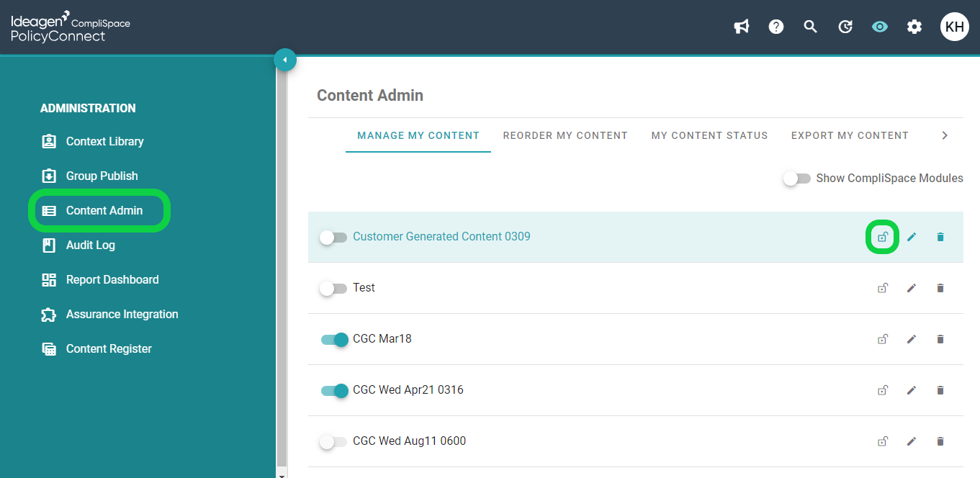Click the lock icon for CGC Wed Apr21 0316
This screenshot has width=980, height=478.
[882, 390]
